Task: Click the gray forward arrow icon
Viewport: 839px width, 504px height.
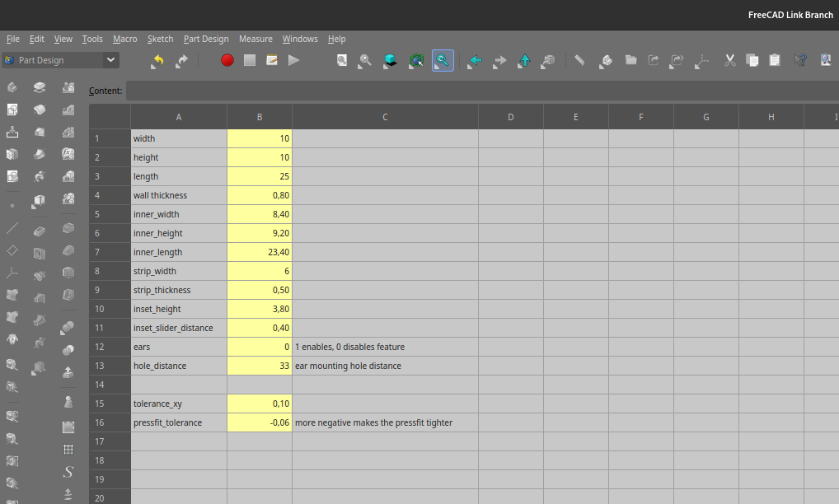Action: click(499, 60)
